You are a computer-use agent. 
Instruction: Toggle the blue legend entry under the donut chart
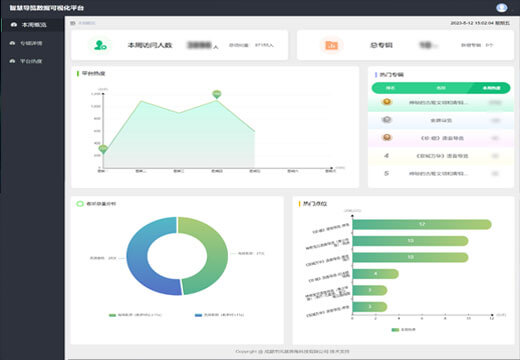tap(219, 315)
